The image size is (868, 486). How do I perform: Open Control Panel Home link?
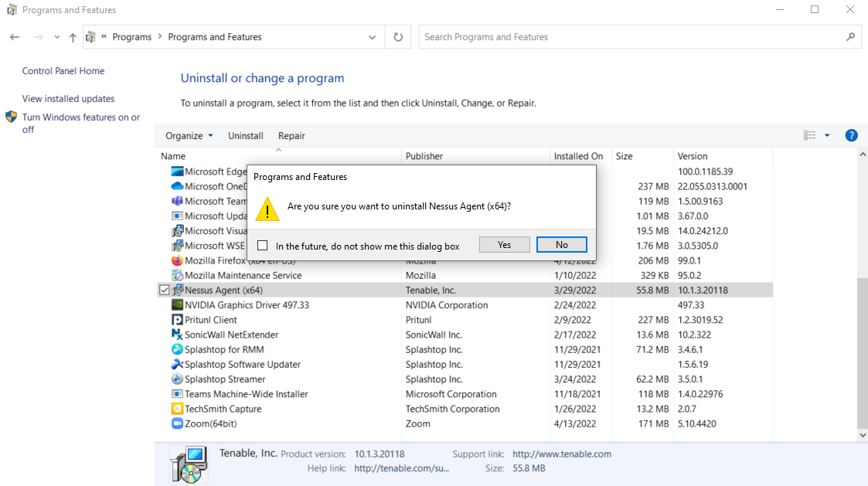tap(63, 71)
